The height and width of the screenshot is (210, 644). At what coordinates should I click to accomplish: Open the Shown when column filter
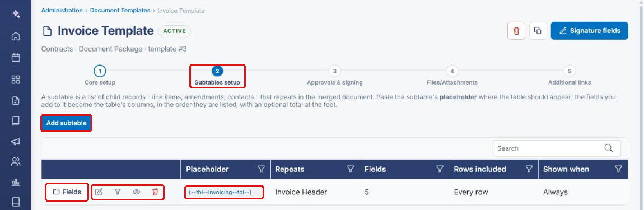[x=618, y=169]
